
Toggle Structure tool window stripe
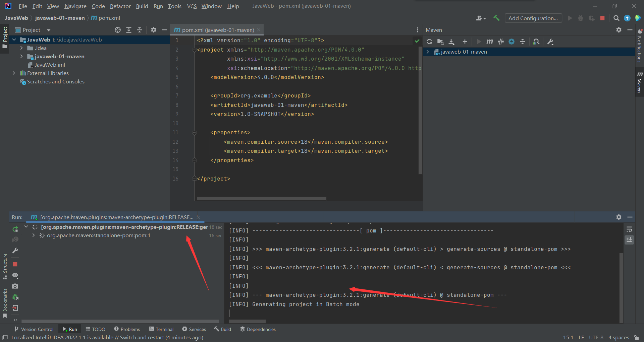pyautogui.click(x=5, y=266)
